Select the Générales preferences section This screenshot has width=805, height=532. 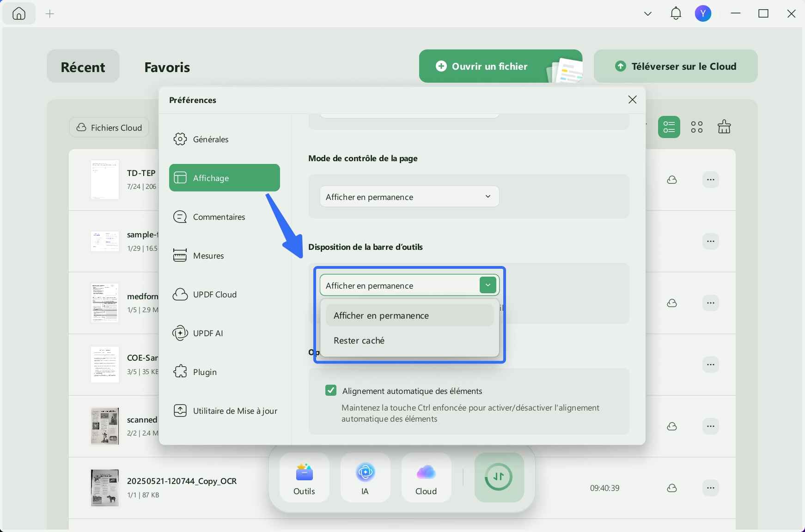225,139
